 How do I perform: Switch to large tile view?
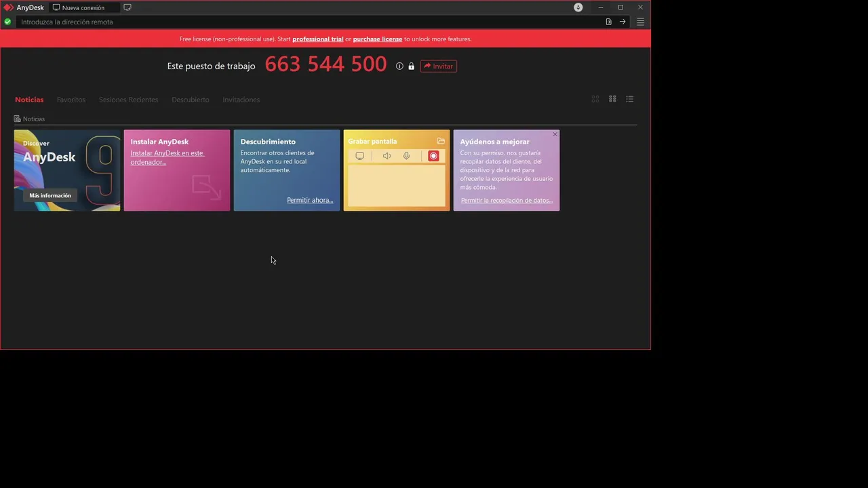595,99
